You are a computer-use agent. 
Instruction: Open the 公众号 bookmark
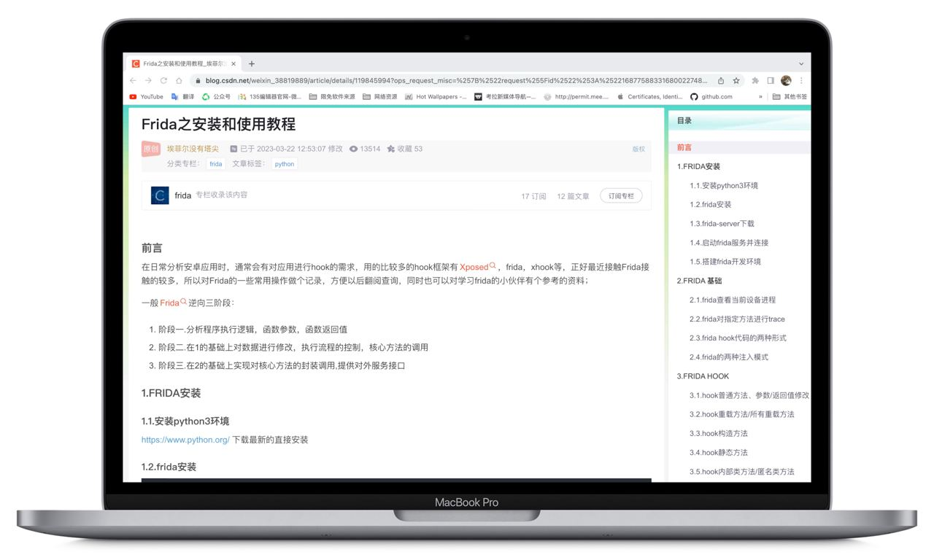tap(216, 96)
